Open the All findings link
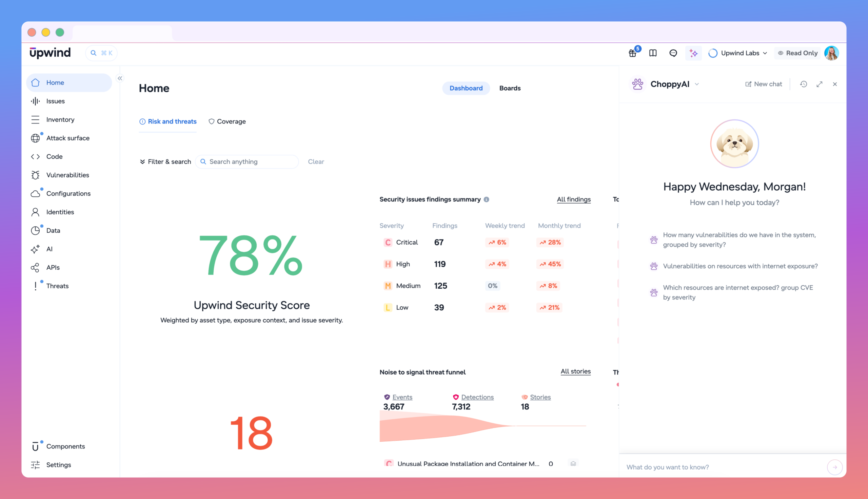Screen dimensions: 868x499 click(574, 199)
